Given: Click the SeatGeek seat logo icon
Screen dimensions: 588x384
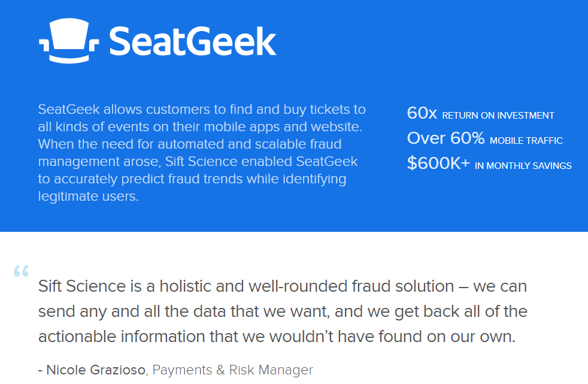Looking at the screenshot, I should (69, 41).
